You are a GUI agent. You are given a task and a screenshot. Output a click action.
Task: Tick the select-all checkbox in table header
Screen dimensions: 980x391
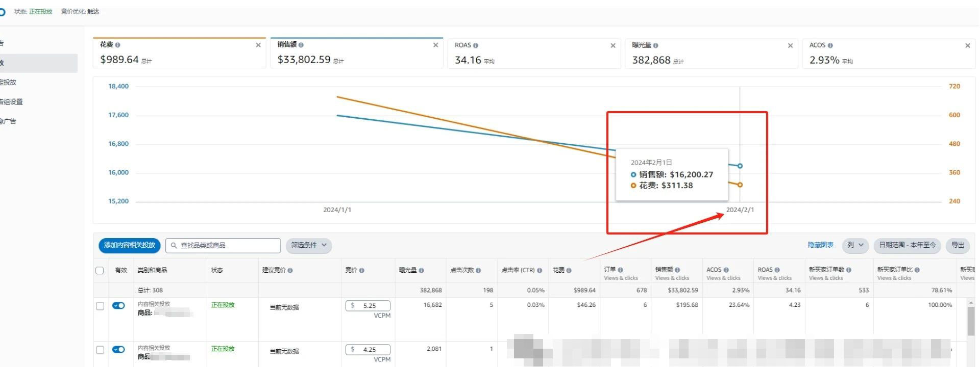pyautogui.click(x=100, y=271)
